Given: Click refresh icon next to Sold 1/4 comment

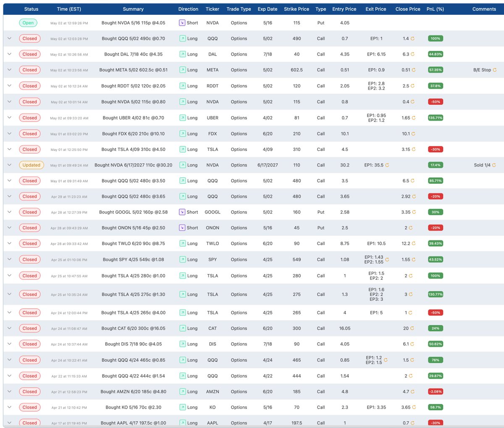Looking at the screenshot, I should pyautogui.click(x=494, y=165).
